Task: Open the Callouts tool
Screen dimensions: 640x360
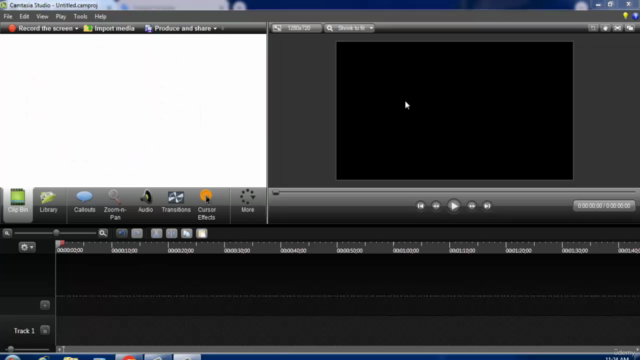Action: (x=84, y=201)
